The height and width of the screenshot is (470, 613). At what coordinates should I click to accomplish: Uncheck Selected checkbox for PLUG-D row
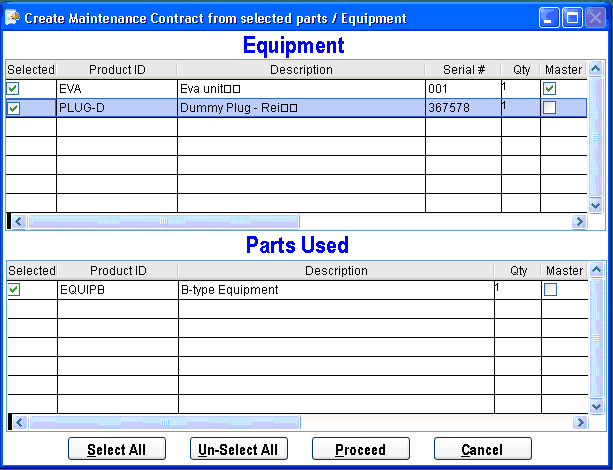pos(13,109)
